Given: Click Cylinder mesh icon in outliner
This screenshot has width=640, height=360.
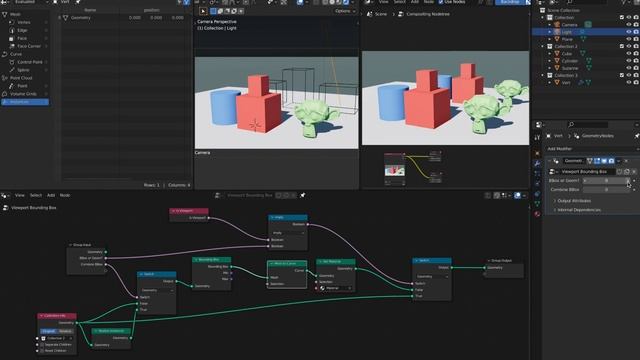Looking at the screenshot, I should coord(557,61).
